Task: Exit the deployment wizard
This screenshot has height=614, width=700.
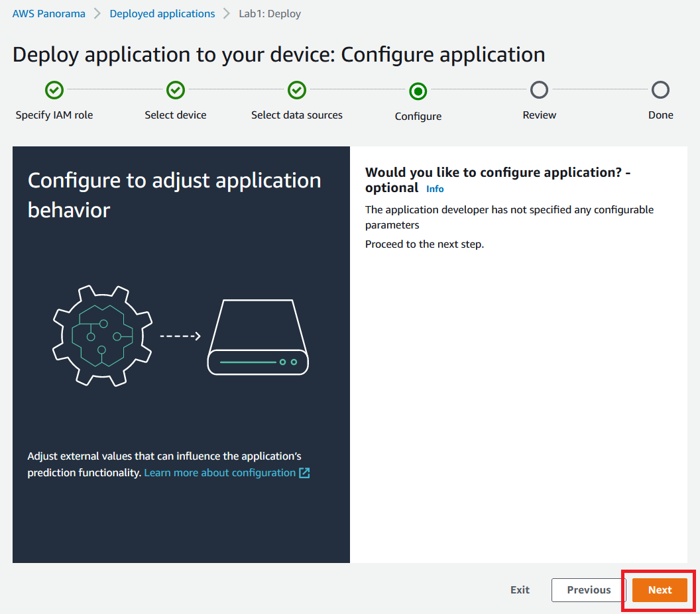Action: [520, 590]
